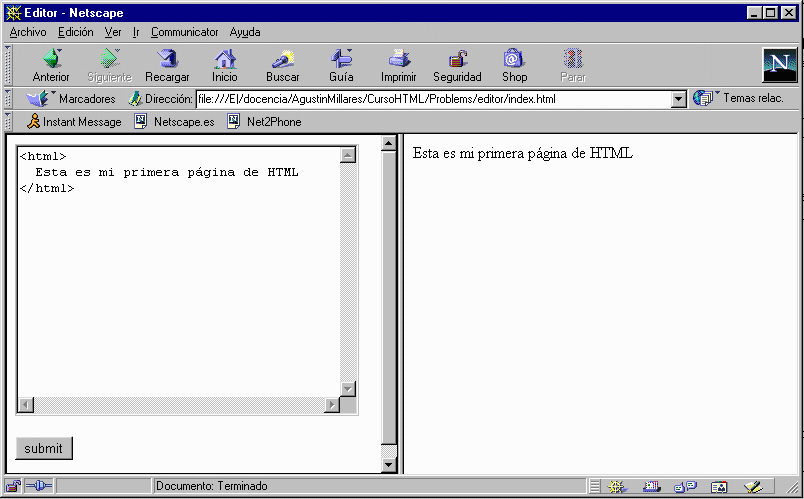Launch Instant Message from personal toolbar

(x=74, y=122)
